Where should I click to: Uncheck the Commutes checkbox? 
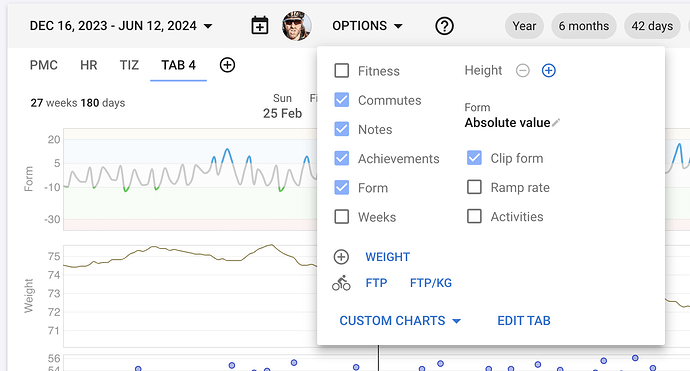pyautogui.click(x=341, y=100)
